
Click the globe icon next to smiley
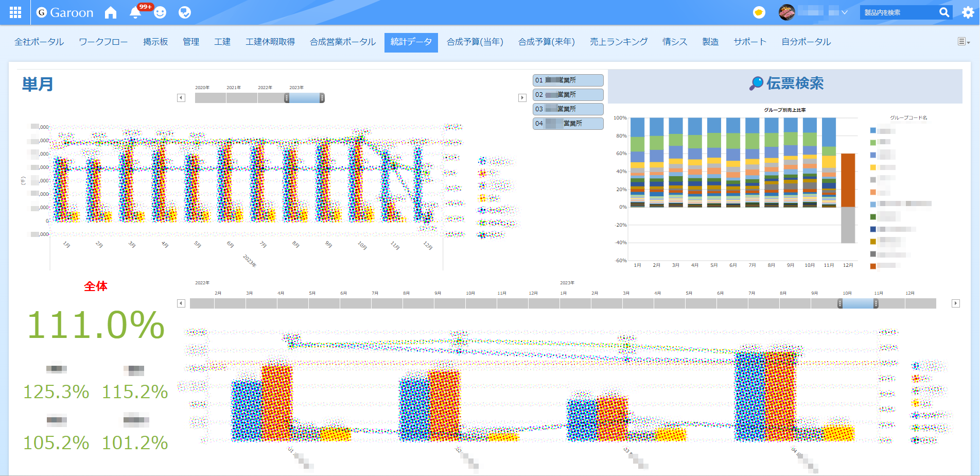coord(185,12)
